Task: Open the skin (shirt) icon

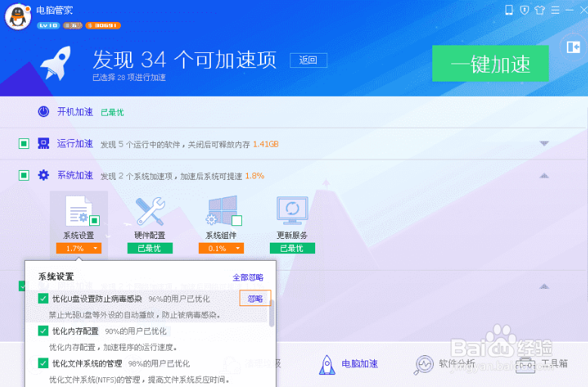Action: (x=540, y=10)
